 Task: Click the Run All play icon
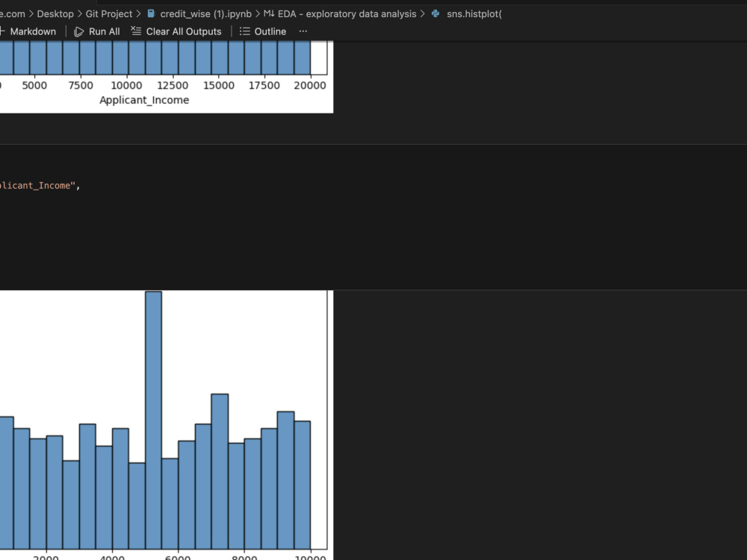pyautogui.click(x=78, y=32)
